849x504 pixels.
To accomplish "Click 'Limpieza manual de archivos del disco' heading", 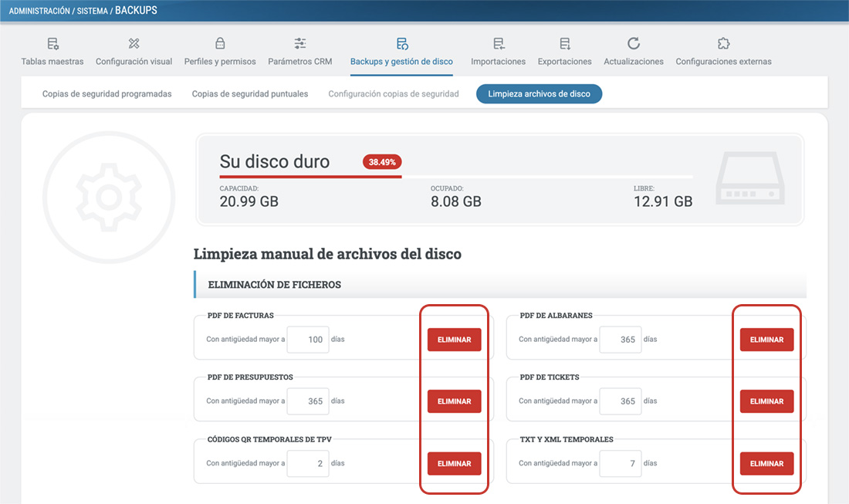I will tap(327, 254).
